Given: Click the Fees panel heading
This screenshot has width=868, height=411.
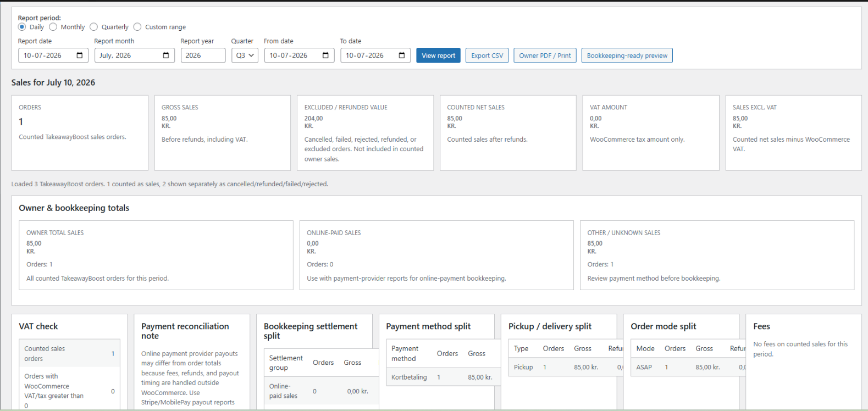Looking at the screenshot, I should click(x=761, y=326).
